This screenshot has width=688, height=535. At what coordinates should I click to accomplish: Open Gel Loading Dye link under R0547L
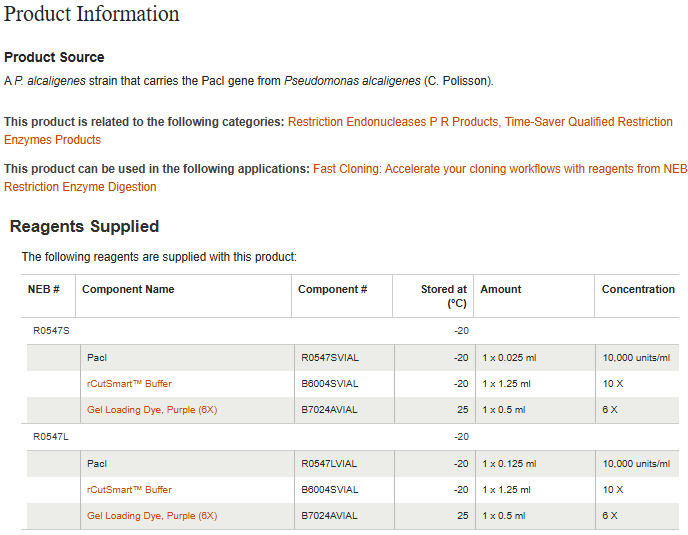[152, 515]
